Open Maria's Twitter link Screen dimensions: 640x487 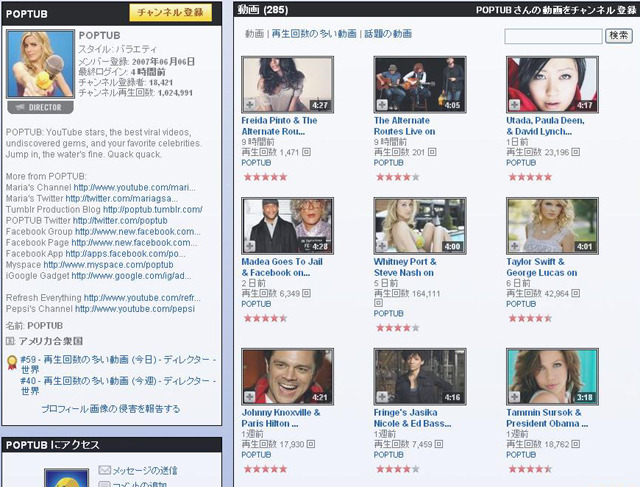tap(122, 198)
